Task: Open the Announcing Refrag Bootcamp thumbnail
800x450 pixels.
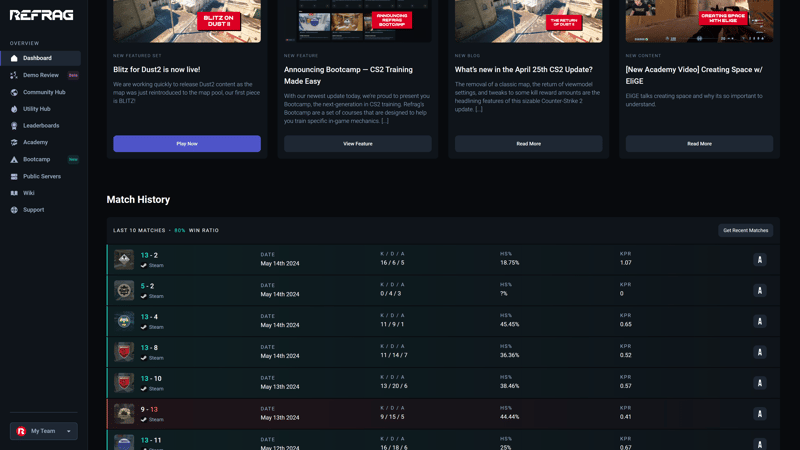Action: point(358,21)
